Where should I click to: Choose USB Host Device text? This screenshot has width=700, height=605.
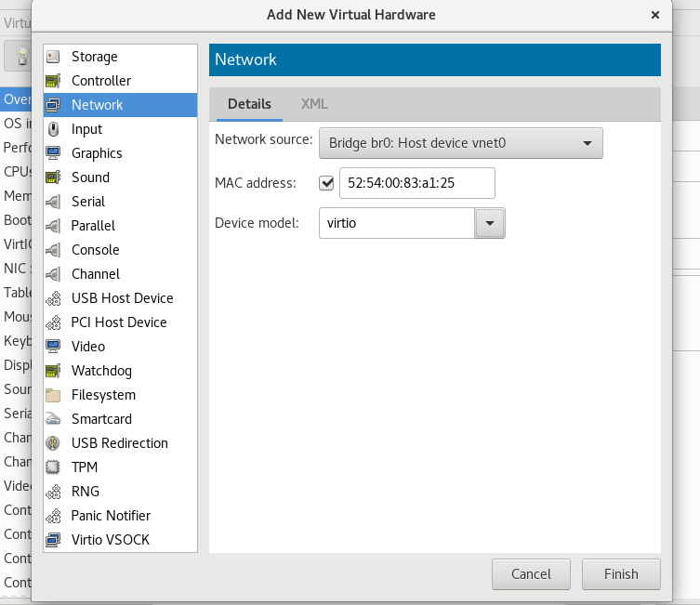[x=123, y=298]
